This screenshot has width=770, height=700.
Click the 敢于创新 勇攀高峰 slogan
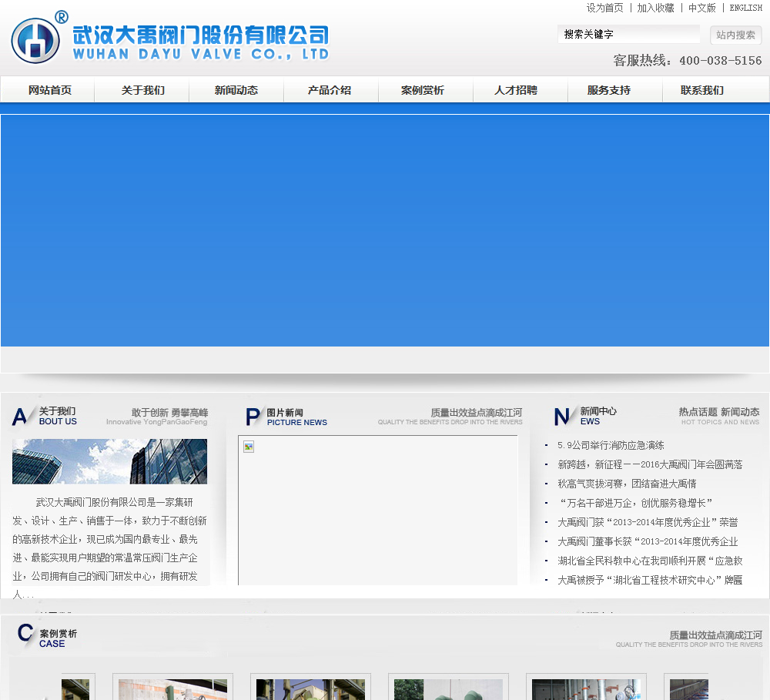[169, 412]
